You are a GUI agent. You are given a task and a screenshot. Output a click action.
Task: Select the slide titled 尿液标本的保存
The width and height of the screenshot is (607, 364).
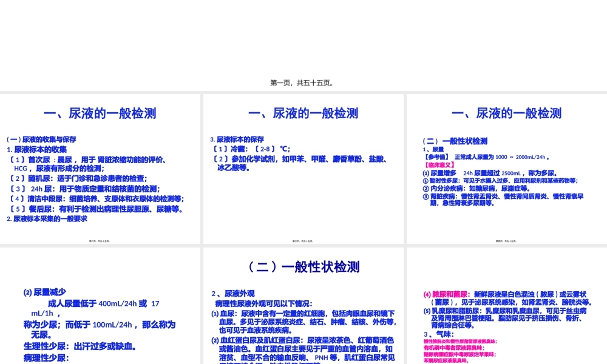(x=302, y=170)
